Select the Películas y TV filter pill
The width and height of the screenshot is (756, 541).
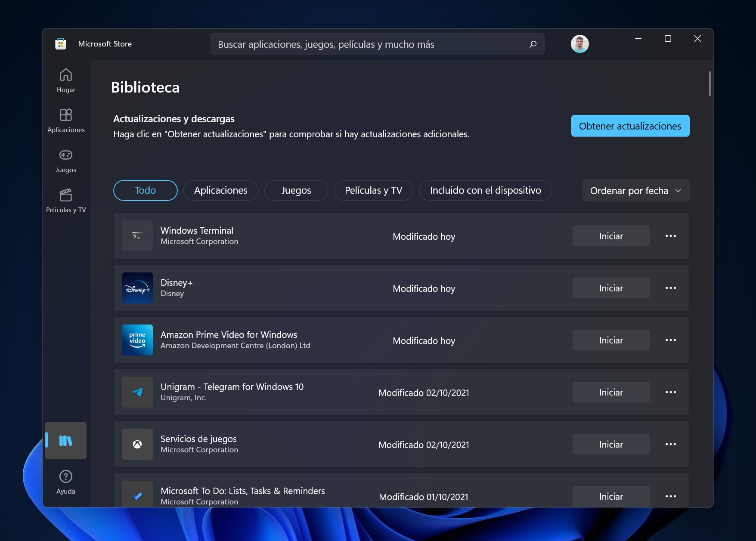[x=374, y=190]
